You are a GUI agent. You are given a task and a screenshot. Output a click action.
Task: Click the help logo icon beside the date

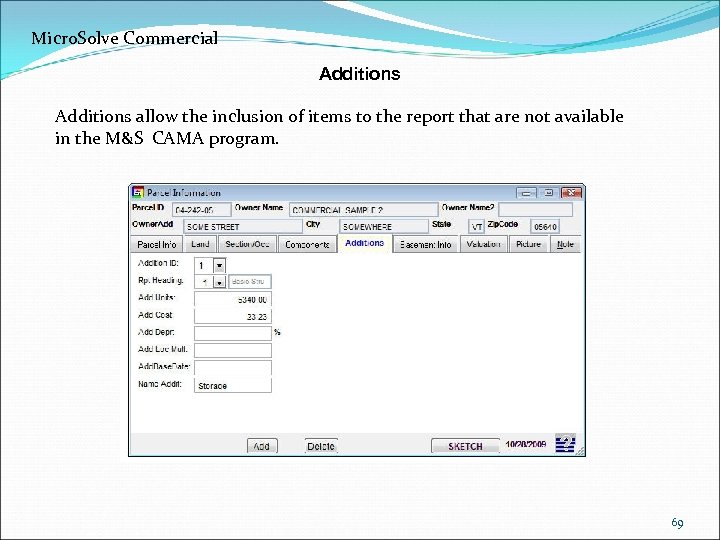click(565, 443)
